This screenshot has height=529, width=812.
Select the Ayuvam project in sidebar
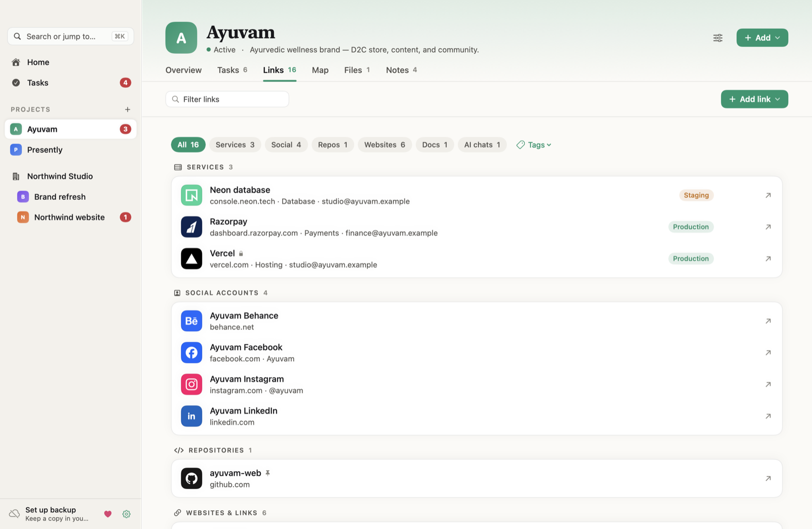[x=71, y=129]
